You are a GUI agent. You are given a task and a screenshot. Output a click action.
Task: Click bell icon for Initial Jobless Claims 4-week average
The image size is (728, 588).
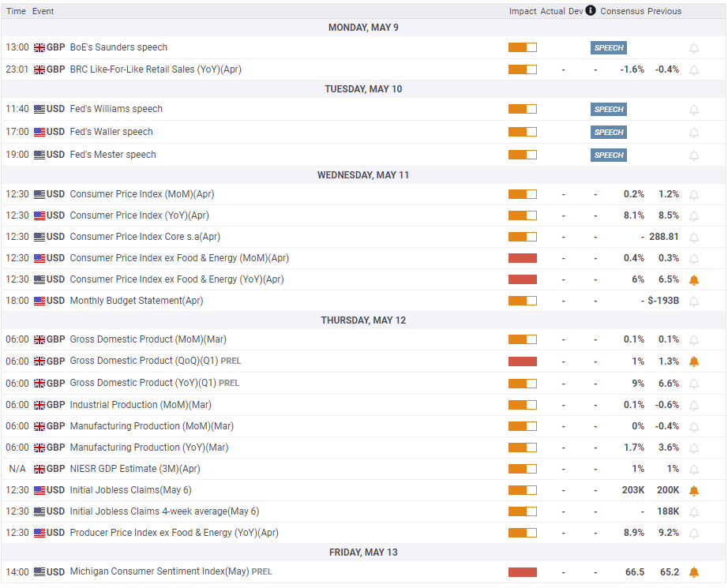[693, 512]
